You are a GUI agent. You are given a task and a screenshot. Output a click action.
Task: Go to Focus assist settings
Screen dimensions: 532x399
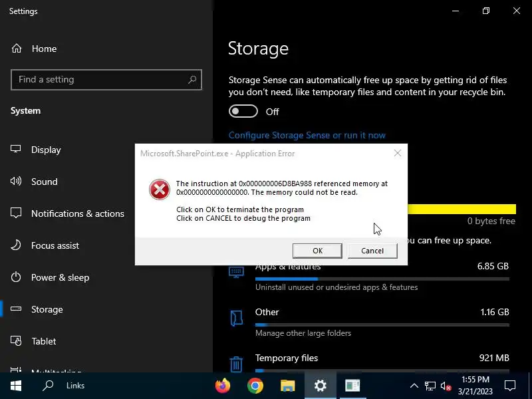click(x=55, y=245)
